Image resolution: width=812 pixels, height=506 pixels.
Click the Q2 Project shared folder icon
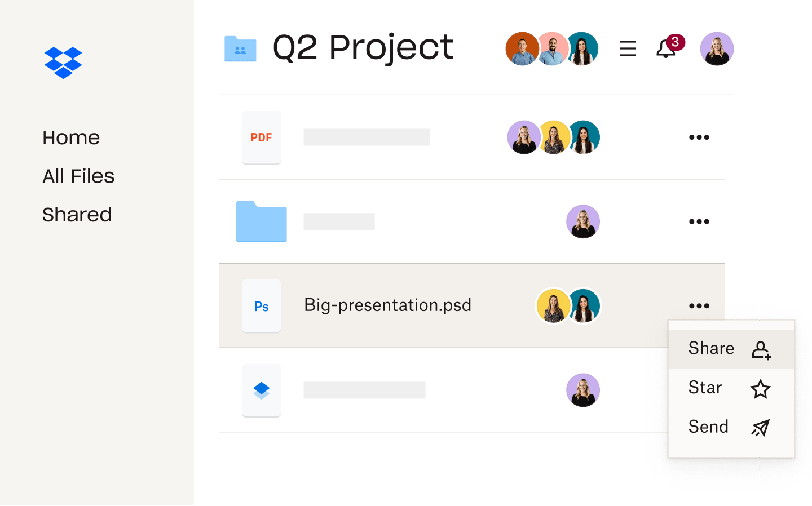[240, 49]
